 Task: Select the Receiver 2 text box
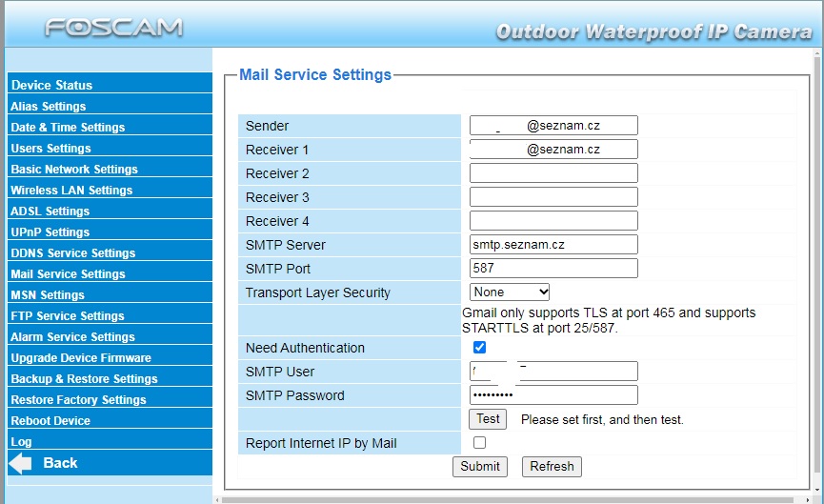[x=553, y=173]
